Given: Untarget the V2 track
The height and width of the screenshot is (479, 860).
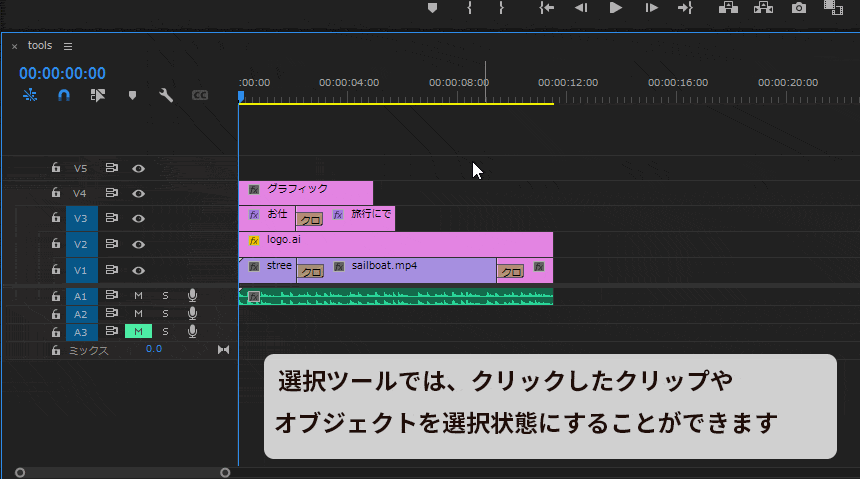Looking at the screenshot, I should pyautogui.click(x=82, y=244).
